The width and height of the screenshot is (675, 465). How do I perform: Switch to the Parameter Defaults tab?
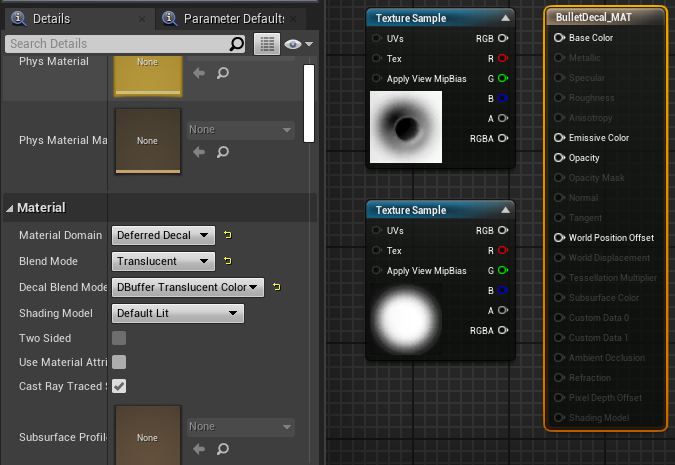click(x=232, y=19)
